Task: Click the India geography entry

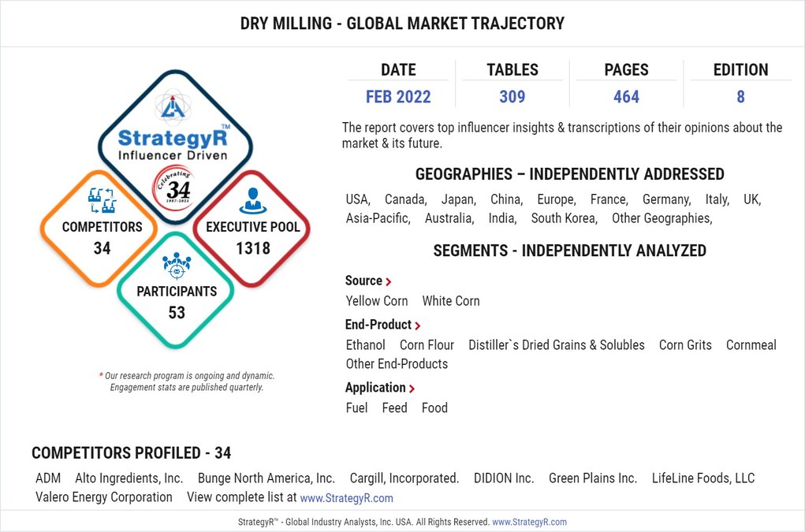Action: pyautogui.click(x=502, y=218)
